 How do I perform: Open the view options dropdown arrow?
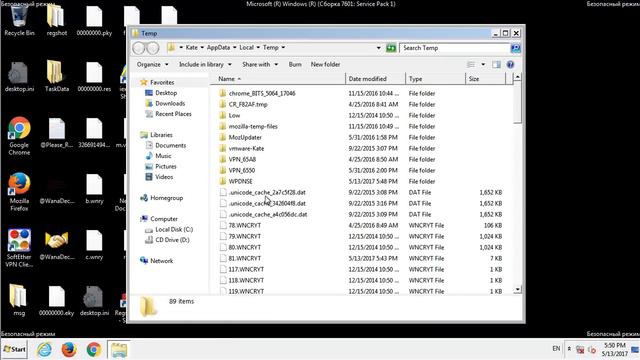483,64
